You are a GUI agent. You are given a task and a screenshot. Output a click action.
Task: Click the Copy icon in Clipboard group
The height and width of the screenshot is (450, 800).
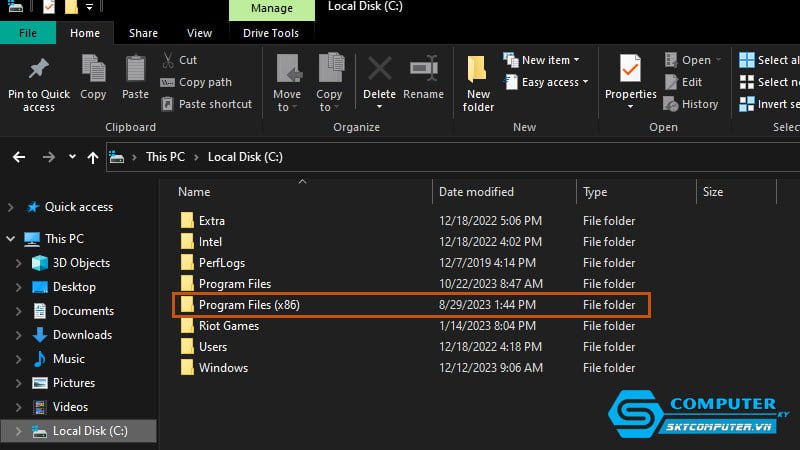click(93, 70)
